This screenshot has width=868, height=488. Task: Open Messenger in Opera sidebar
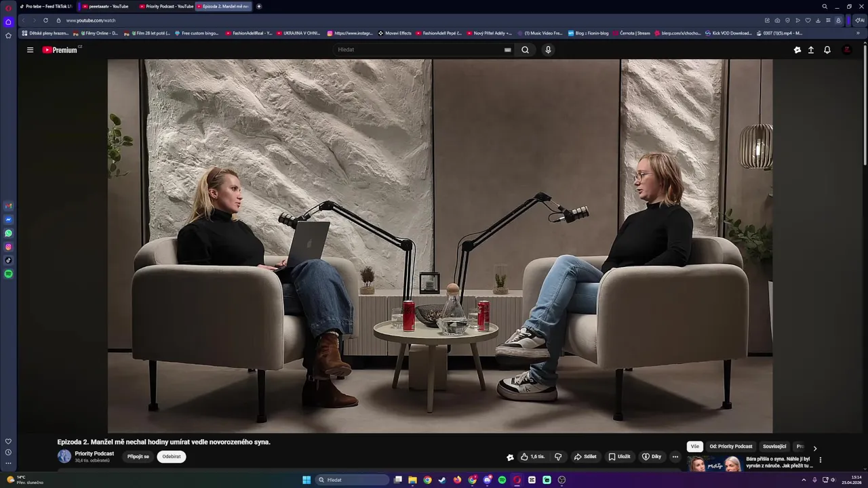[8, 220]
